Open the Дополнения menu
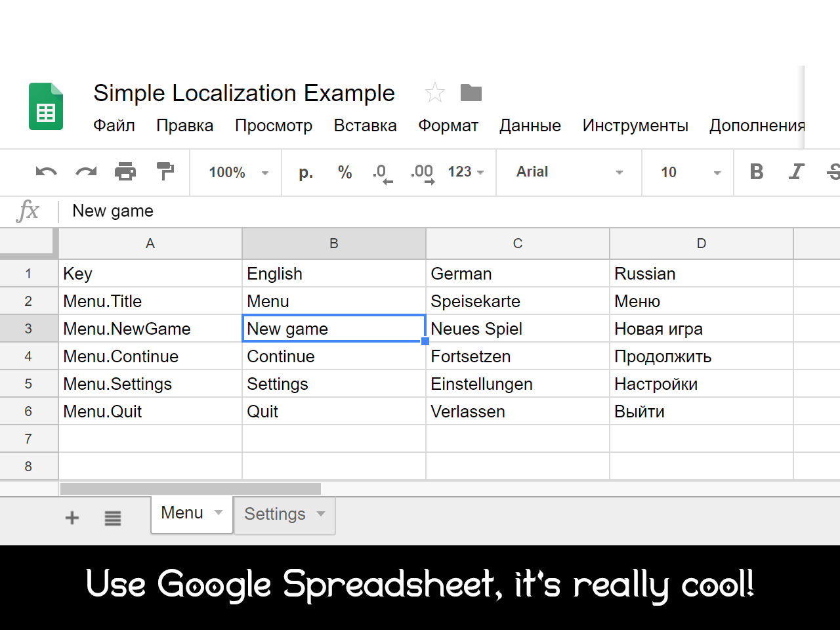840x630 pixels. [x=757, y=125]
